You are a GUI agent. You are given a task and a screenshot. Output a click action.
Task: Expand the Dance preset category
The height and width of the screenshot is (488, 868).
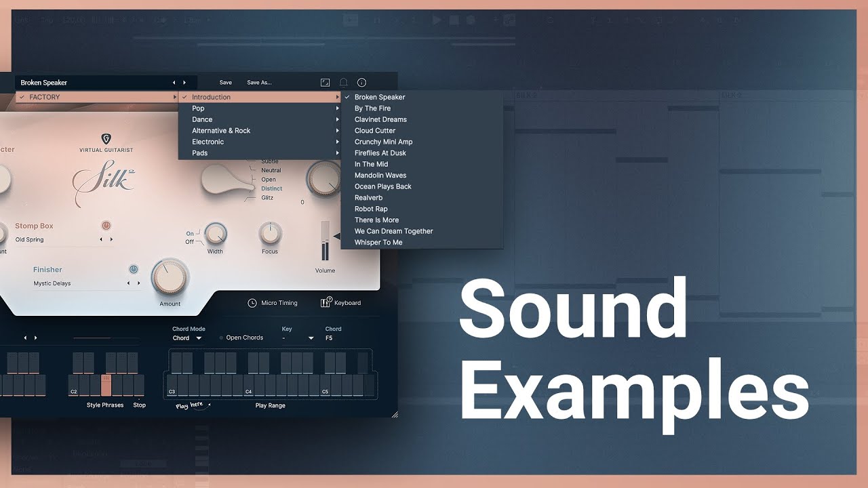tap(260, 119)
